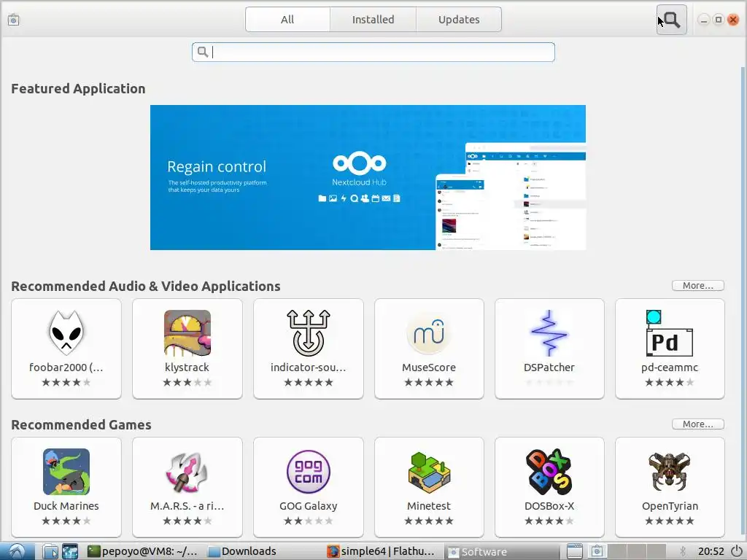The image size is (747, 560).
Task: Close the Software window
Action: [x=733, y=20]
